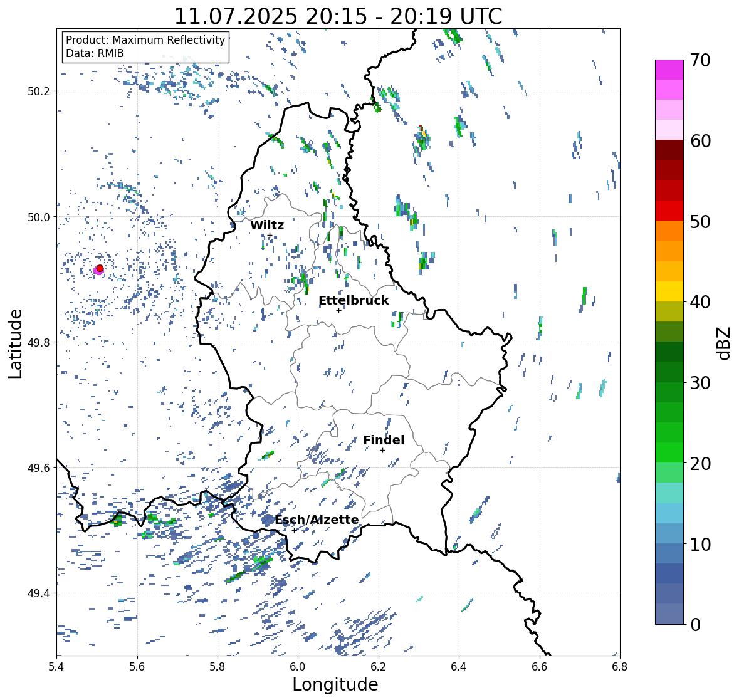Click the 50.2 latitude tick label
739x700 pixels.
pos(39,91)
